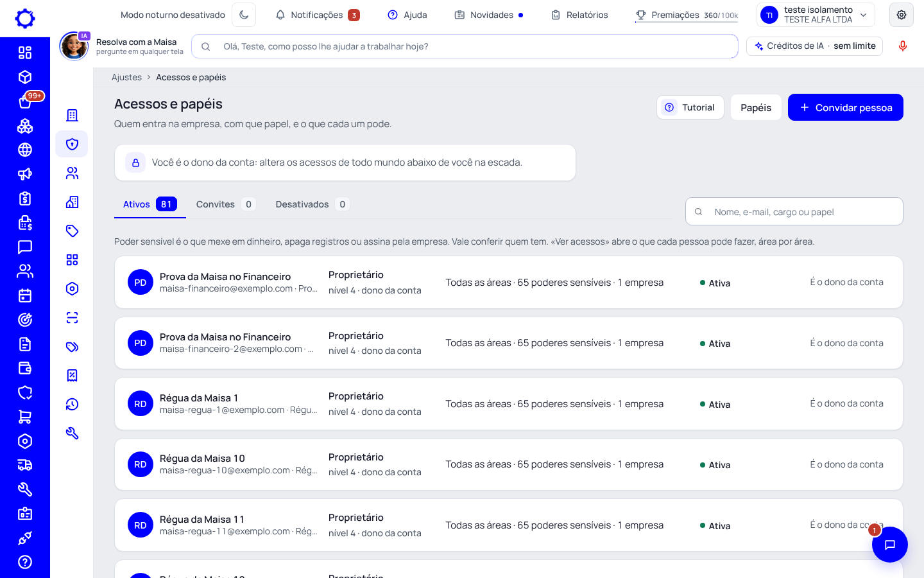Open the globe icon in blue sidebar

tap(25, 150)
